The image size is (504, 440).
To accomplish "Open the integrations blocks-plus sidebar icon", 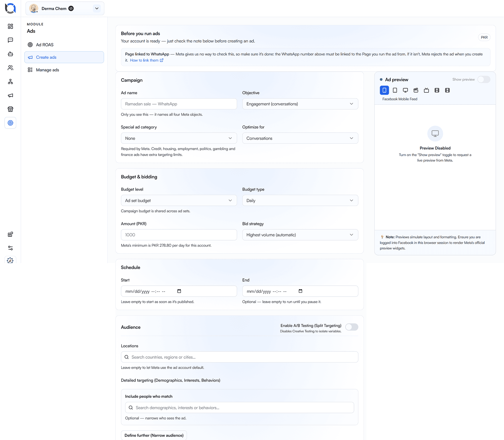I will (10, 234).
